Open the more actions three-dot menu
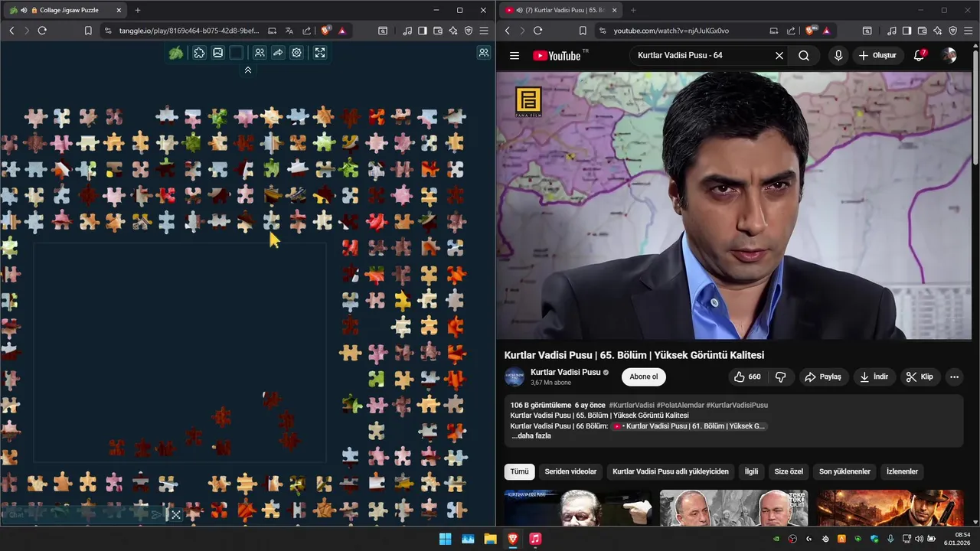The height and width of the screenshot is (551, 980). point(954,377)
